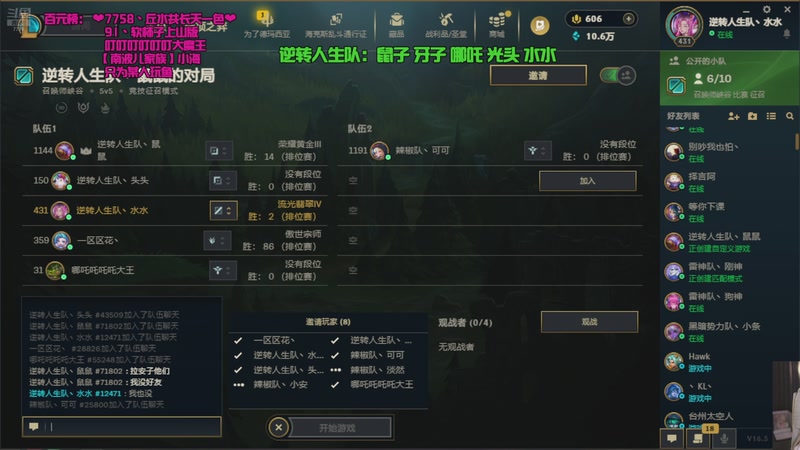Screen dimensions: 800x450
Task: Click the friend list search icon
Action: 789,116
